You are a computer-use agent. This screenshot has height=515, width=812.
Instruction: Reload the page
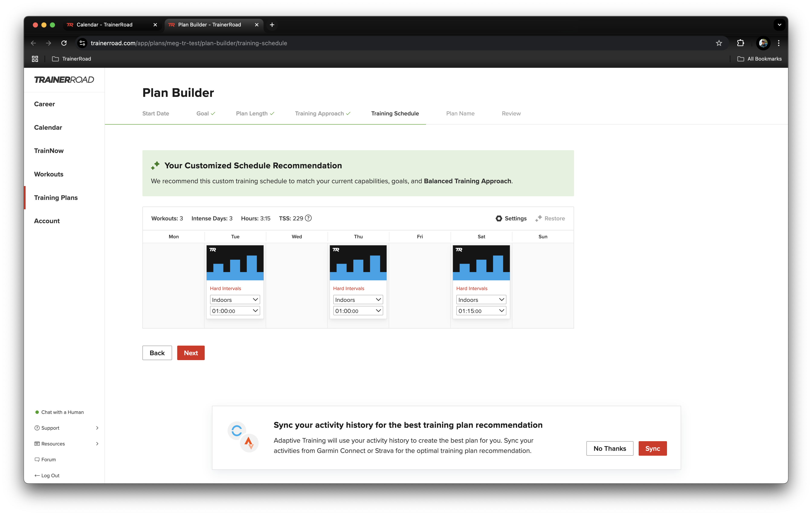[64, 43]
